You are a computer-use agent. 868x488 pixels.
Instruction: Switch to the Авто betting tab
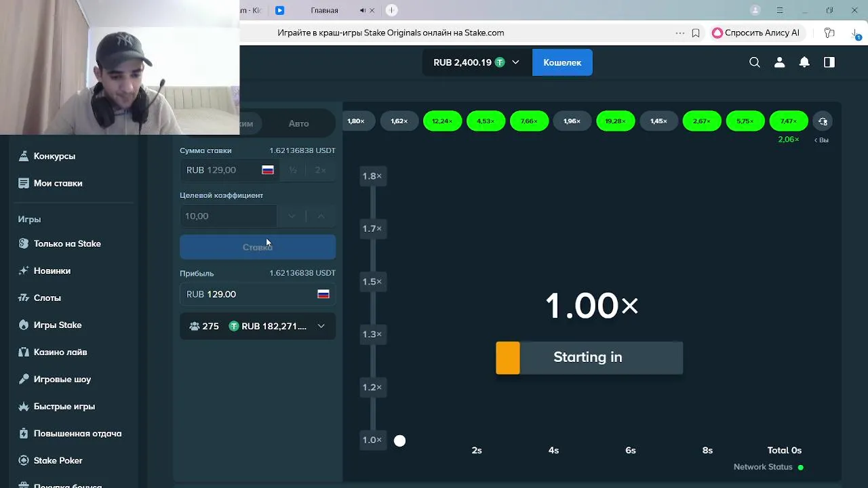(298, 123)
